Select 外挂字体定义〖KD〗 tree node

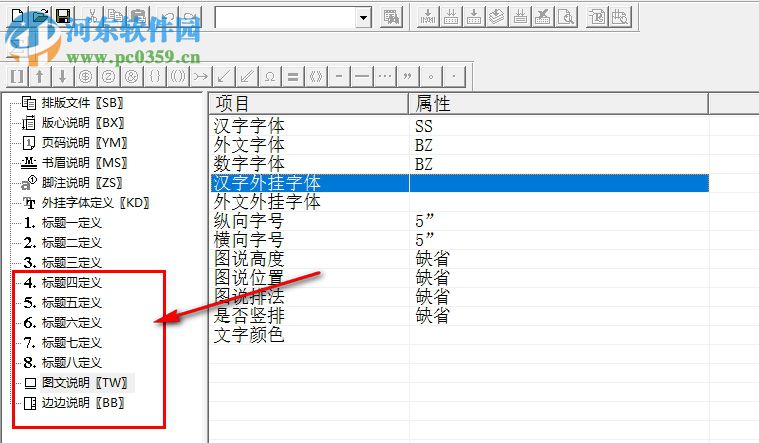95,202
